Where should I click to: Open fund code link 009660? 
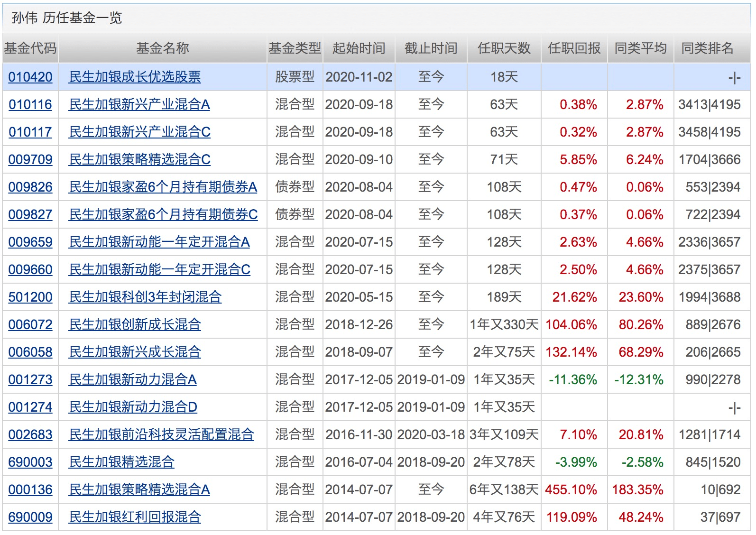click(x=30, y=269)
